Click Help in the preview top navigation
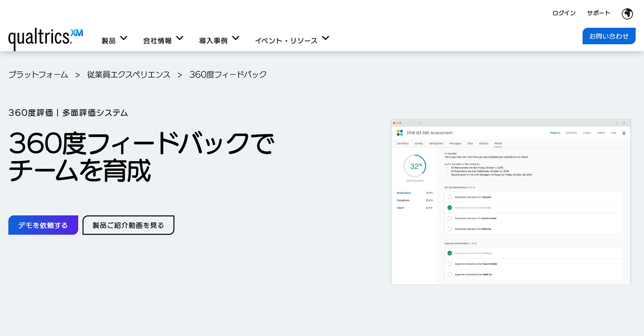644x336 pixels. (x=613, y=133)
